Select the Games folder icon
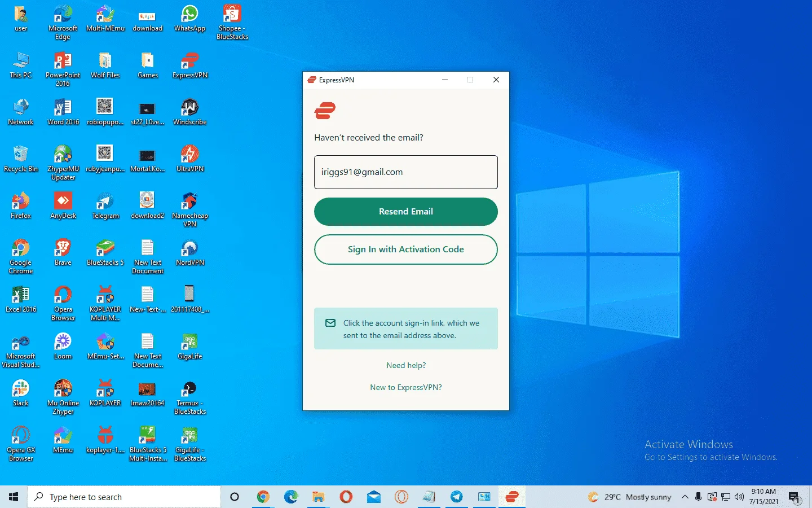 (148, 65)
